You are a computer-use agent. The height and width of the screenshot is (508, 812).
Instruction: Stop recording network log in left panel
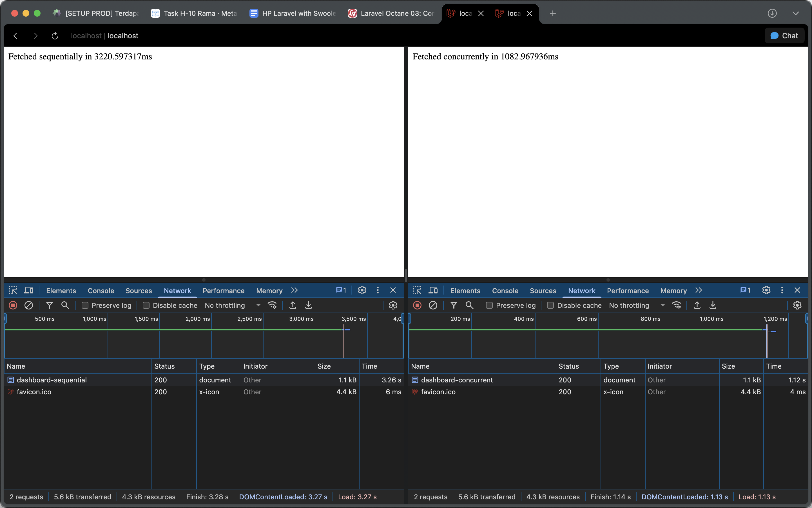[13, 306]
